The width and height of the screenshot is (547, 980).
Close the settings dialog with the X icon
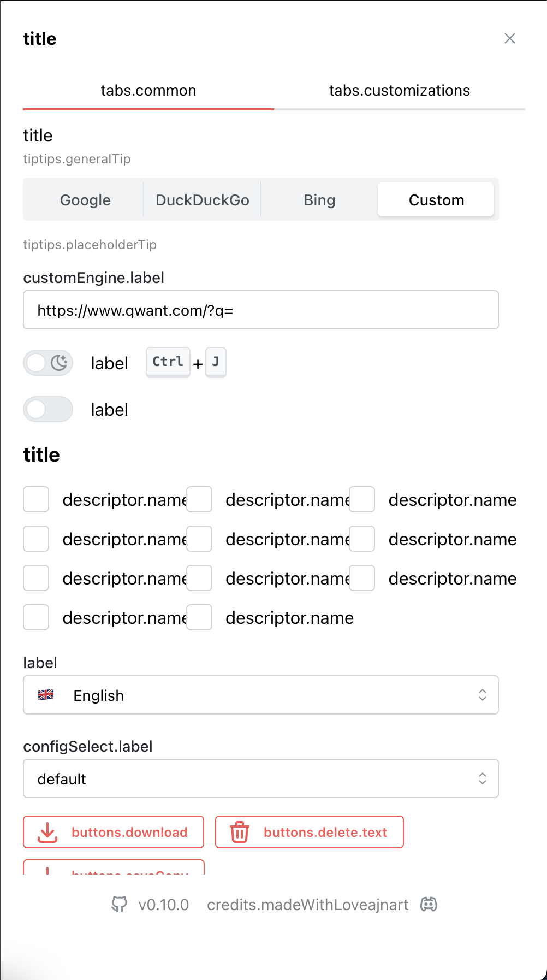[510, 38]
